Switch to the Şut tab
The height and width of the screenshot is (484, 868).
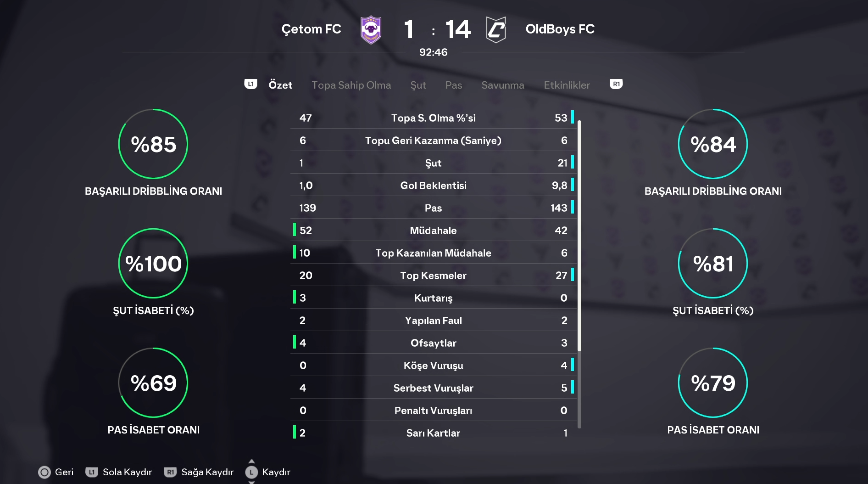pos(418,85)
